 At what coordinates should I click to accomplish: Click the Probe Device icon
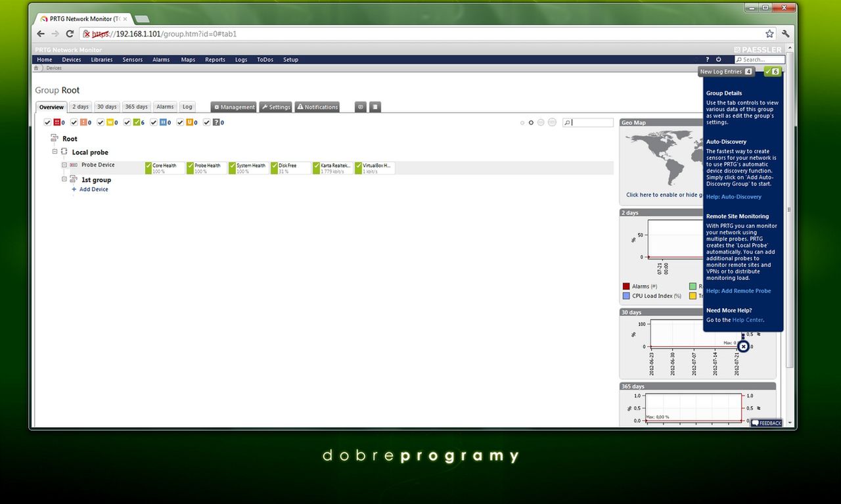tap(74, 166)
